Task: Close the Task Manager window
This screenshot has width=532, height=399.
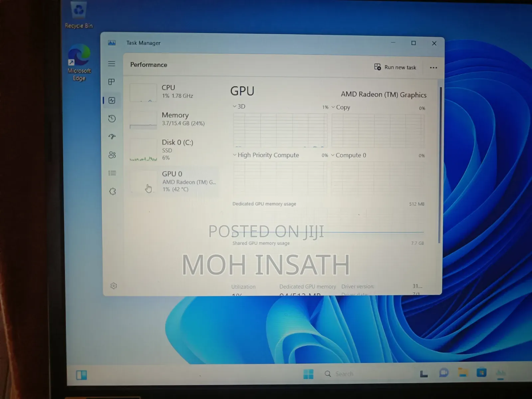Action: tap(434, 43)
